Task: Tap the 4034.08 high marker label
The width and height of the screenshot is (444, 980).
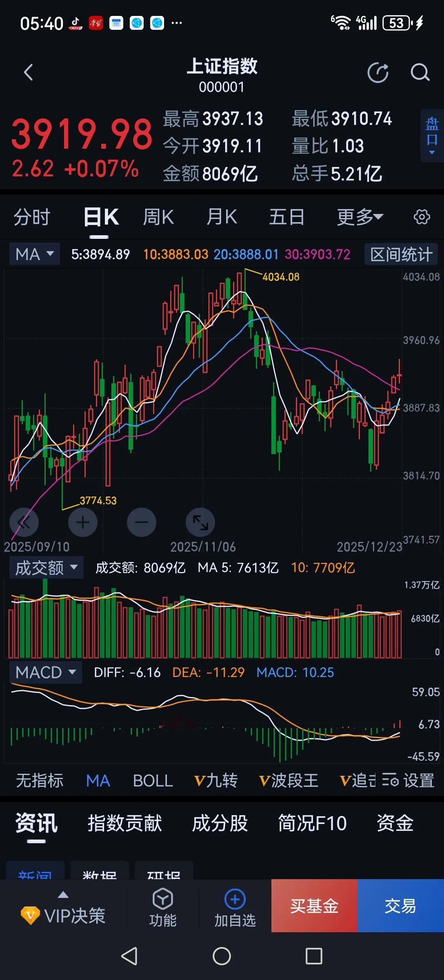Action: (281, 277)
